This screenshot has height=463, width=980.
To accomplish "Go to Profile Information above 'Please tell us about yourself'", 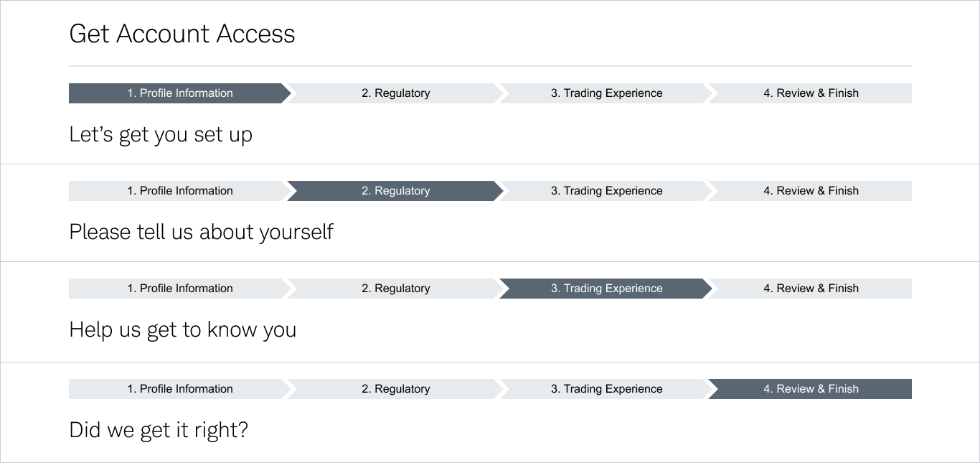I will click(x=179, y=191).
